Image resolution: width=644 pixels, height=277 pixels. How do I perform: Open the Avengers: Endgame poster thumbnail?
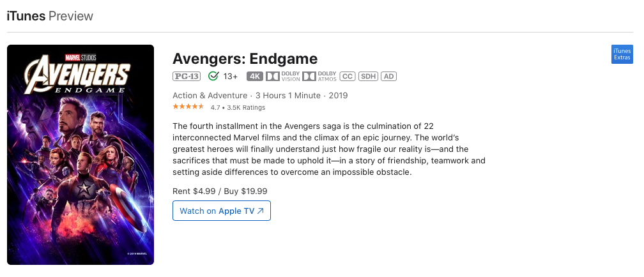click(80, 154)
